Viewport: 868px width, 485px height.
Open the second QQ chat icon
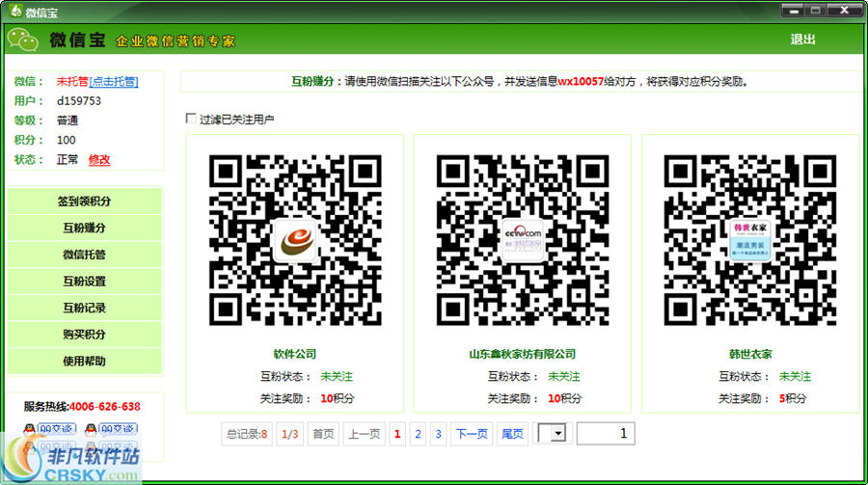(x=111, y=428)
